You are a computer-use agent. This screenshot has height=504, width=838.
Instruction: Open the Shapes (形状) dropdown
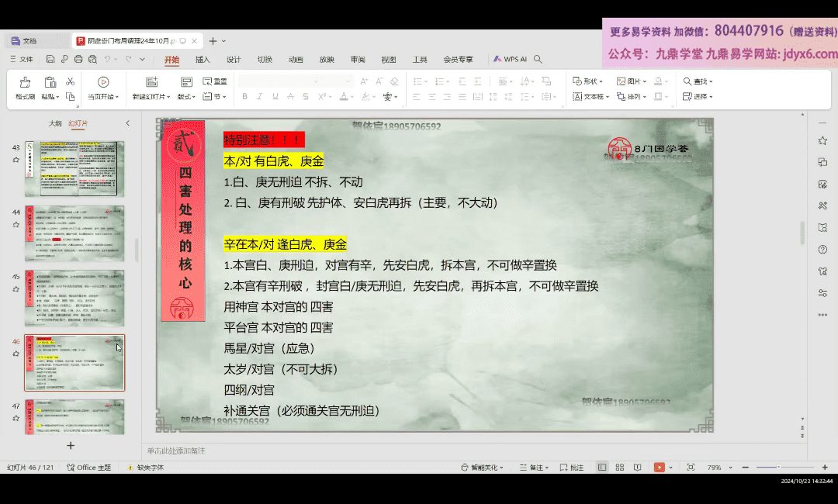click(x=588, y=81)
